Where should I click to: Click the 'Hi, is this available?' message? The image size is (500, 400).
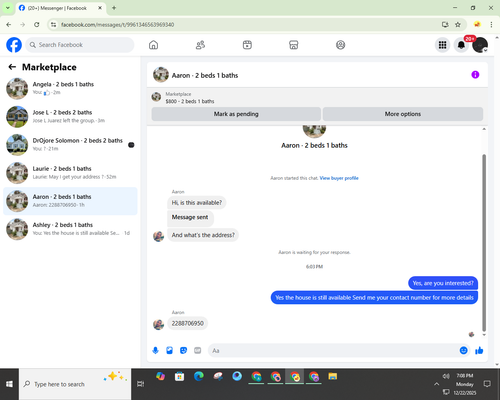(197, 203)
